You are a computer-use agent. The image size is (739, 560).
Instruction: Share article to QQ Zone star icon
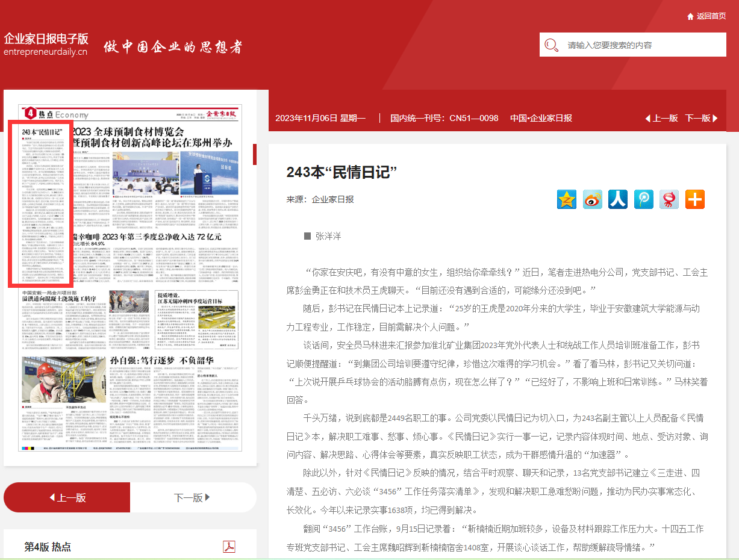(x=566, y=199)
